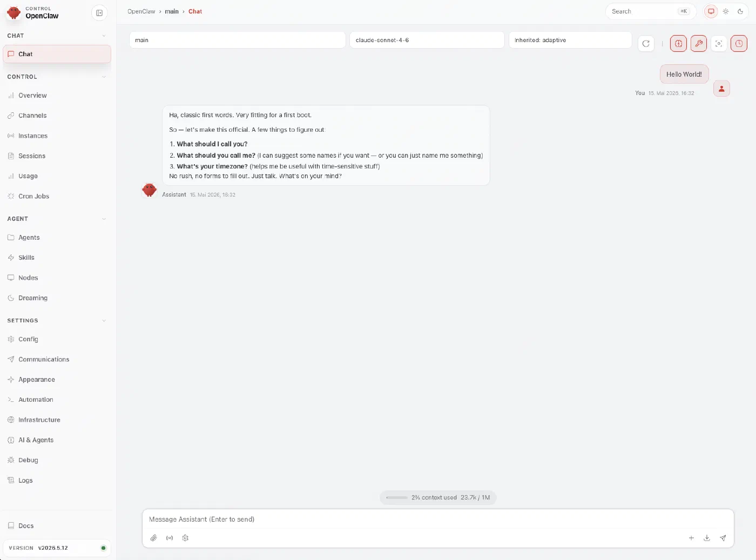Click the download export icon in the composer
The image size is (756, 560).
[707, 538]
